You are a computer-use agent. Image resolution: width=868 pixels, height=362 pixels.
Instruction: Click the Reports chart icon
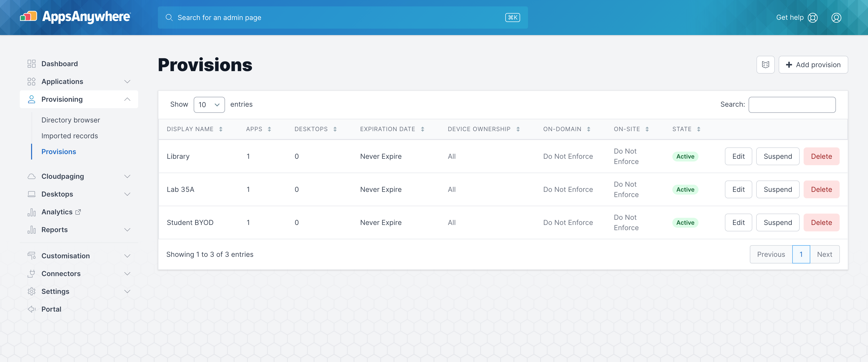32,230
